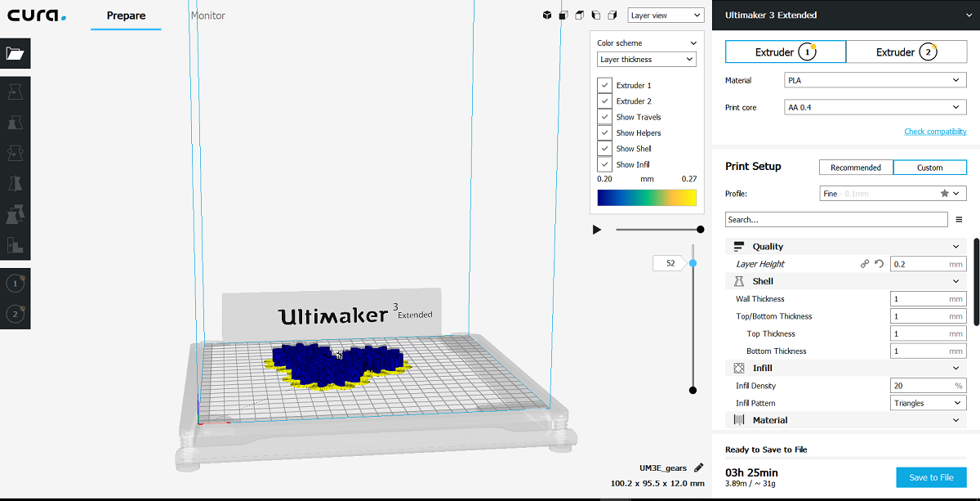Click the layer number field showing 52

click(x=669, y=263)
